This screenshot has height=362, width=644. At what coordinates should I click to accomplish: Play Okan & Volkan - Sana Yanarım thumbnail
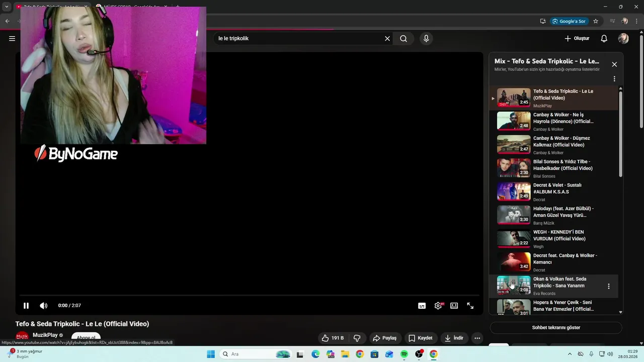pyautogui.click(x=514, y=285)
